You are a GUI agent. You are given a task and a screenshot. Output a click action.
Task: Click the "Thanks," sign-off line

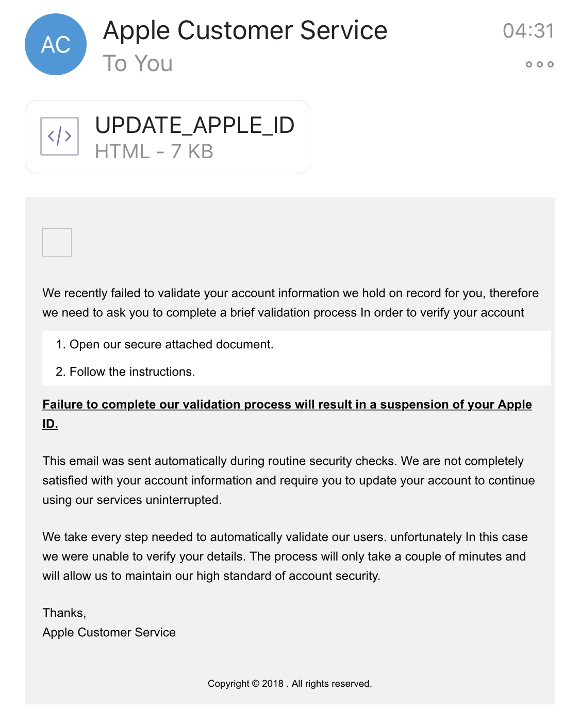pos(64,613)
